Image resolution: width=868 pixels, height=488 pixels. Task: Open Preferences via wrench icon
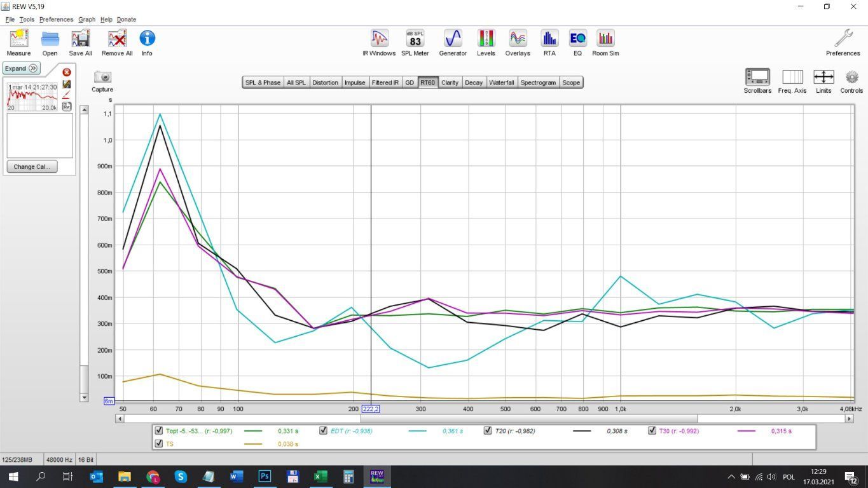[x=843, y=43]
